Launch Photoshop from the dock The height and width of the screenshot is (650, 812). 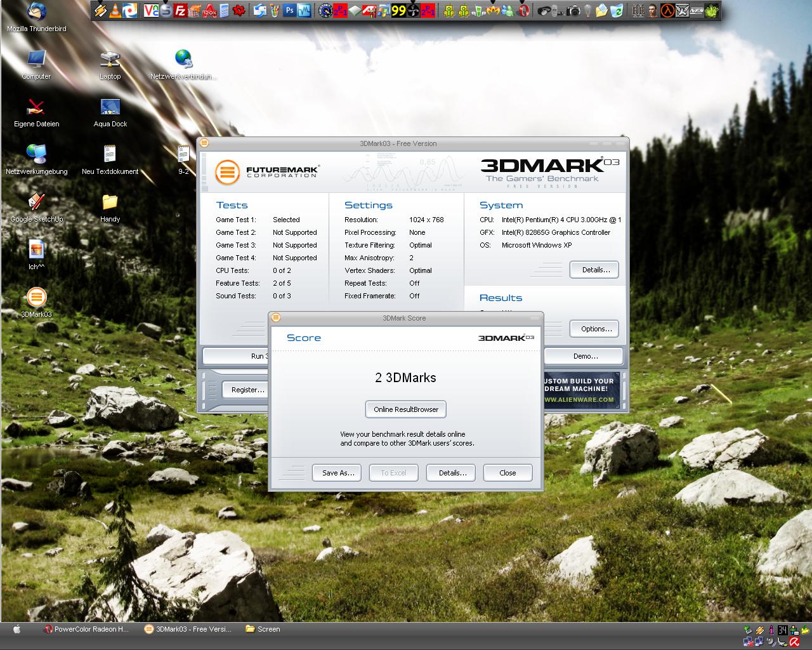(289, 11)
